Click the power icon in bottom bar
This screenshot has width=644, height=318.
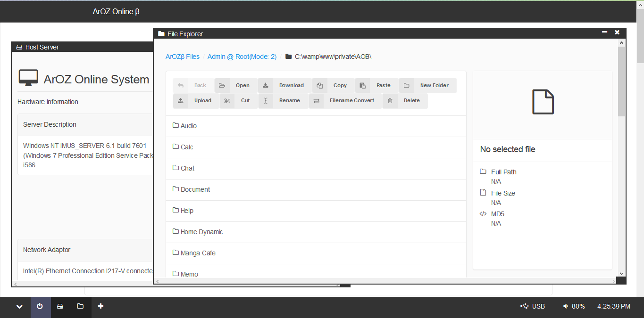pos(40,306)
